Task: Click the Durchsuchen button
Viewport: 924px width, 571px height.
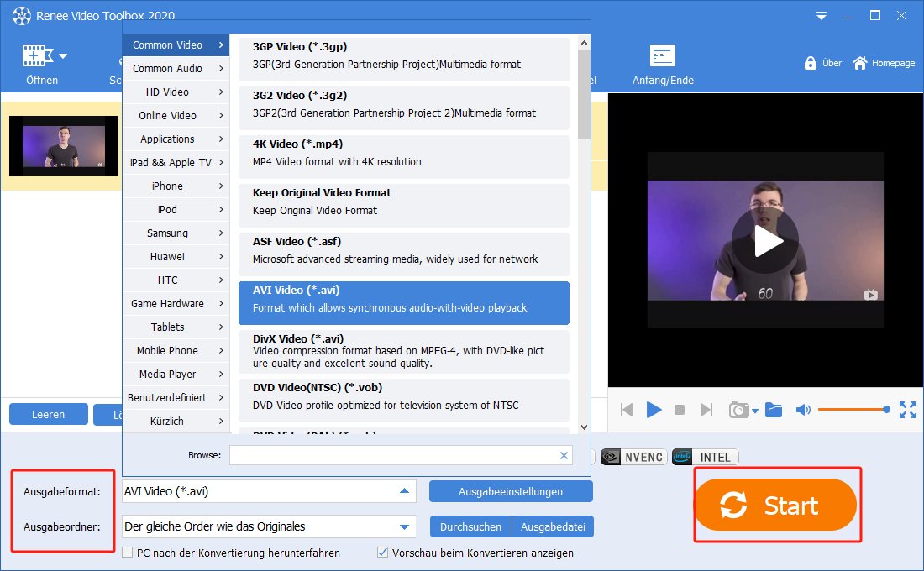Action: coord(471,526)
